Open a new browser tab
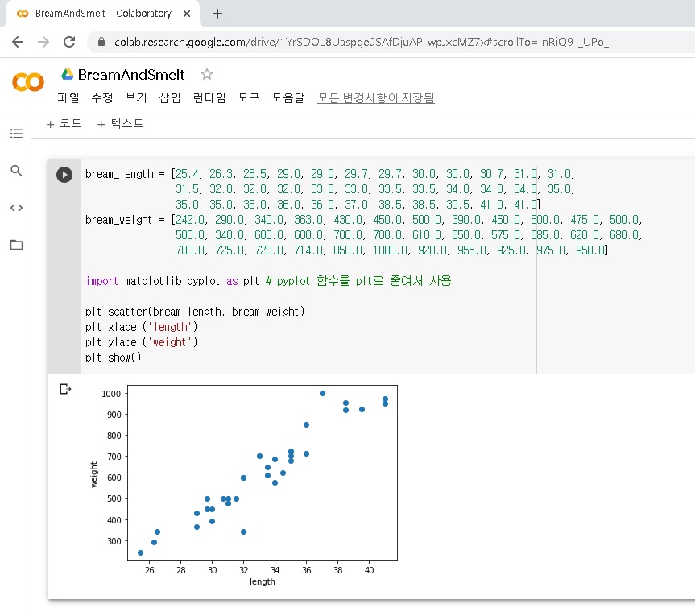Image resolution: width=695 pixels, height=616 pixels. click(217, 14)
